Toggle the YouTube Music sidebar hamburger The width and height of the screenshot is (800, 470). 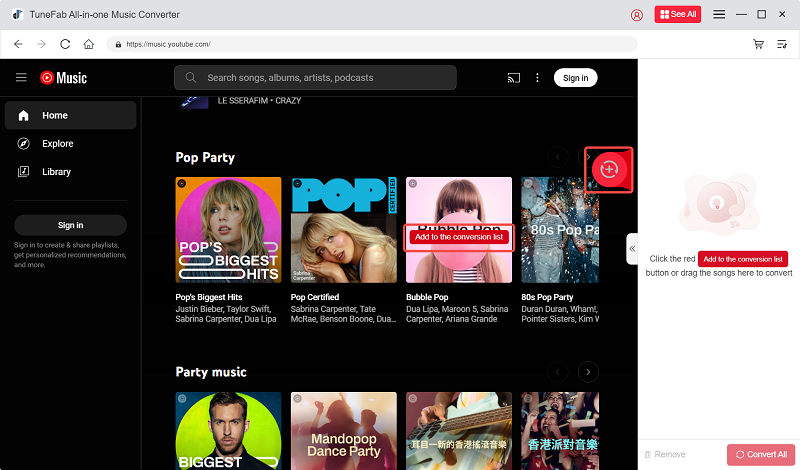(21, 78)
